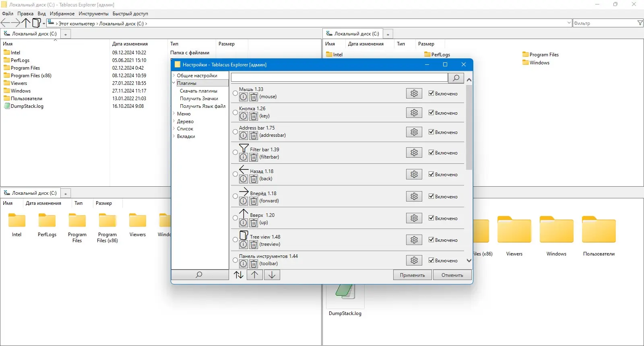Open the Вид menu
The height and width of the screenshot is (346, 644).
tap(42, 14)
